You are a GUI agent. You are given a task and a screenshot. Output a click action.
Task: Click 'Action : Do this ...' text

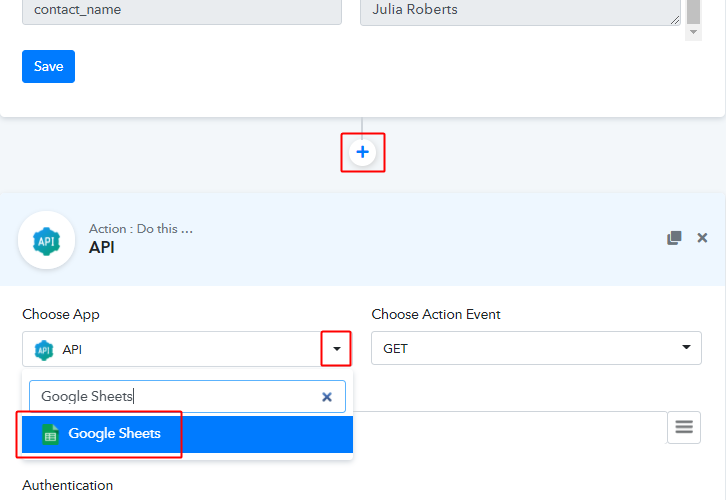[141, 229]
